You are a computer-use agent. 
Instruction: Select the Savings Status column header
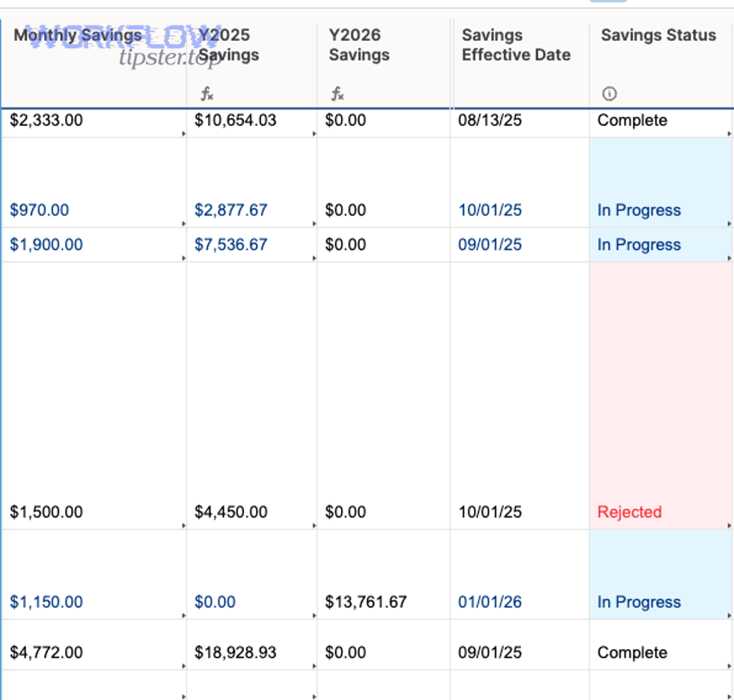coord(658,36)
